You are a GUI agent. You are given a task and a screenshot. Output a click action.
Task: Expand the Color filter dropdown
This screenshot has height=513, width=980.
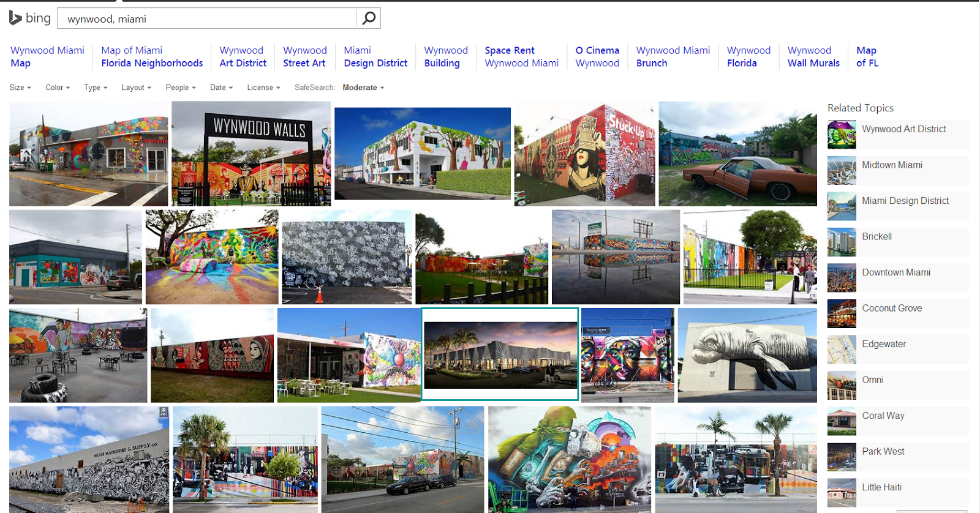point(58,88)
